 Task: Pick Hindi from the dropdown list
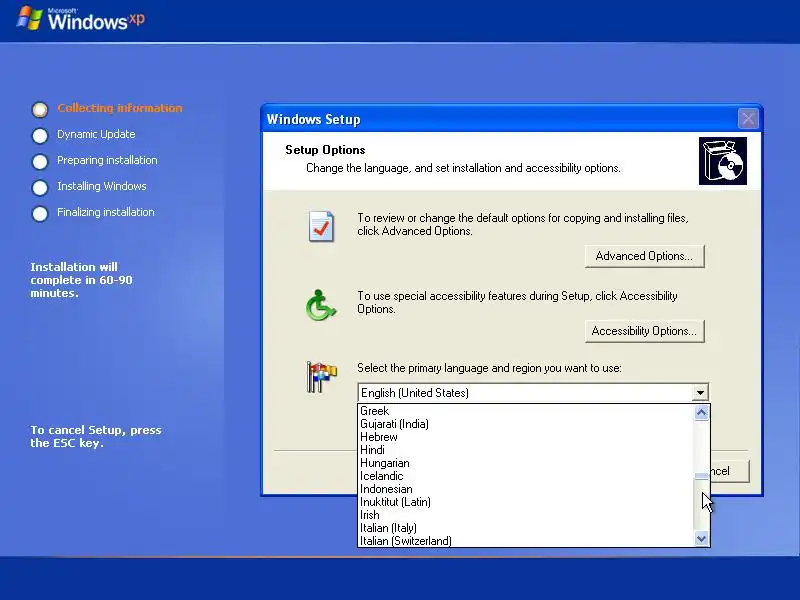click(x=526, y=450)
